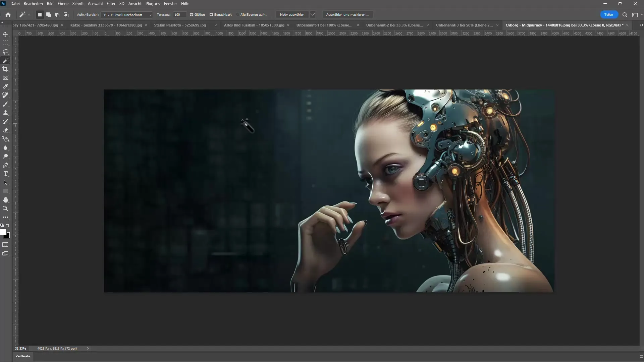Toggle Quick Mask mode
The image size is (644, 362).
click(x=5, y=245)
